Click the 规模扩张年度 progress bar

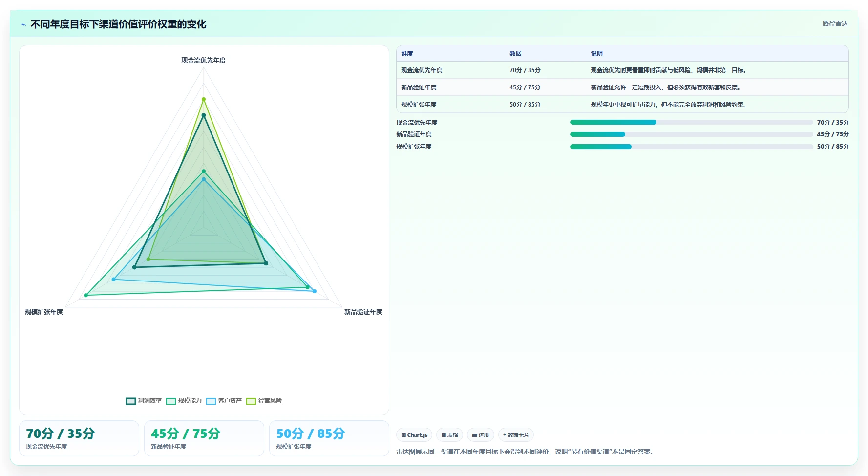click(691, 147)
